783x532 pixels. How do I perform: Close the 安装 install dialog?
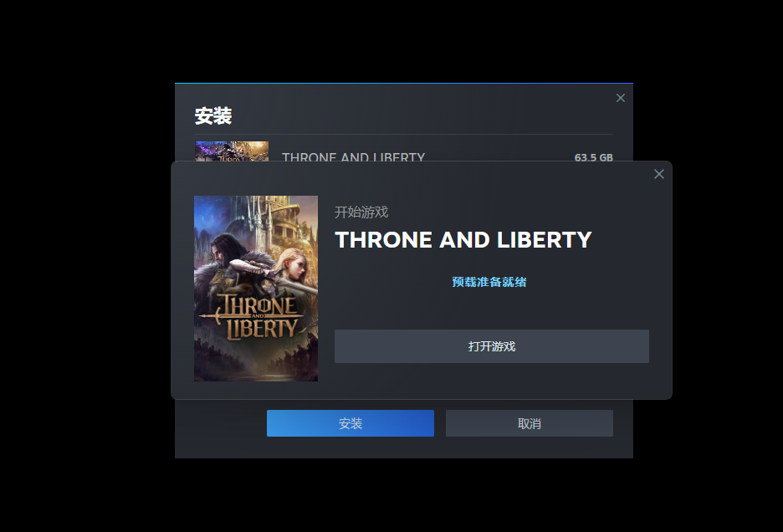(621, 98)
